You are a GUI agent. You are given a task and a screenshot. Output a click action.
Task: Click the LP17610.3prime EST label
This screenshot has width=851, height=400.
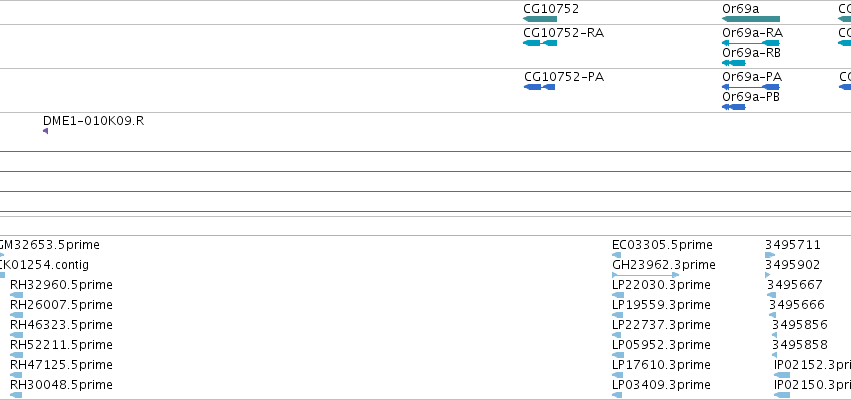[x=661, y=365]
